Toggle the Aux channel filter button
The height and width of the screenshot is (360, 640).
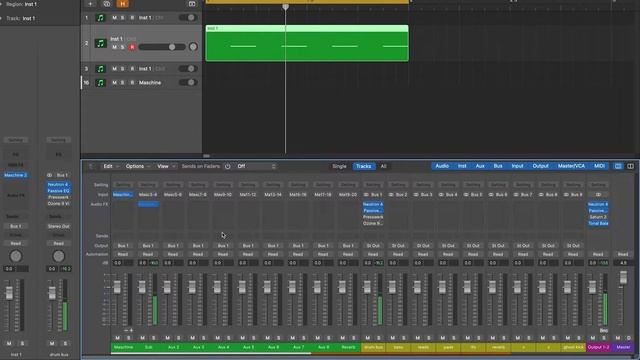pyautogui.click(x=480, y=166)
